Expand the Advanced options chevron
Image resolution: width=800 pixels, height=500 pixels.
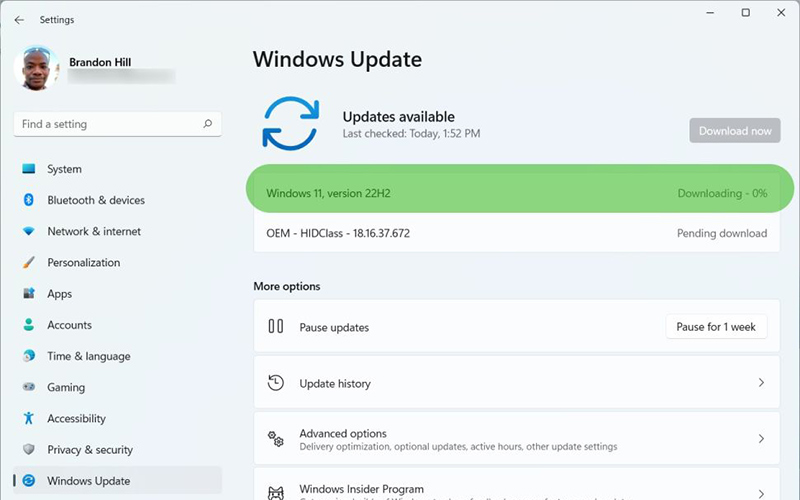pyautogui.click(x=761, y=438)
